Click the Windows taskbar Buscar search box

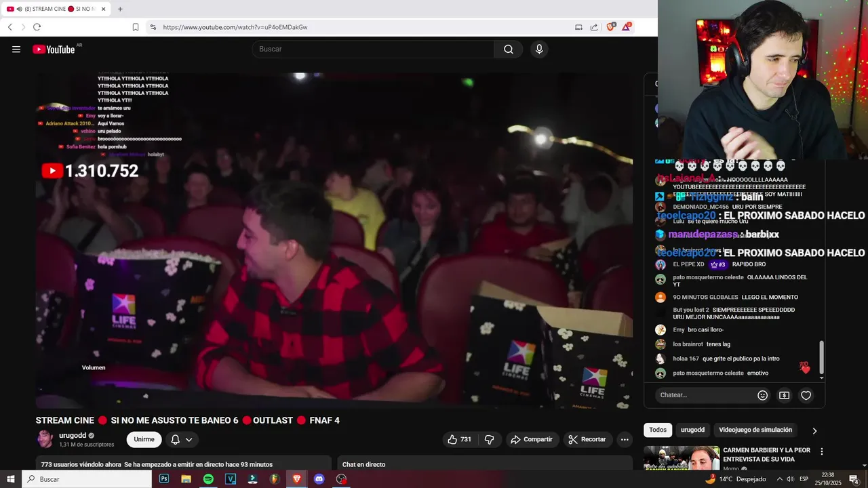pos(87,479)
